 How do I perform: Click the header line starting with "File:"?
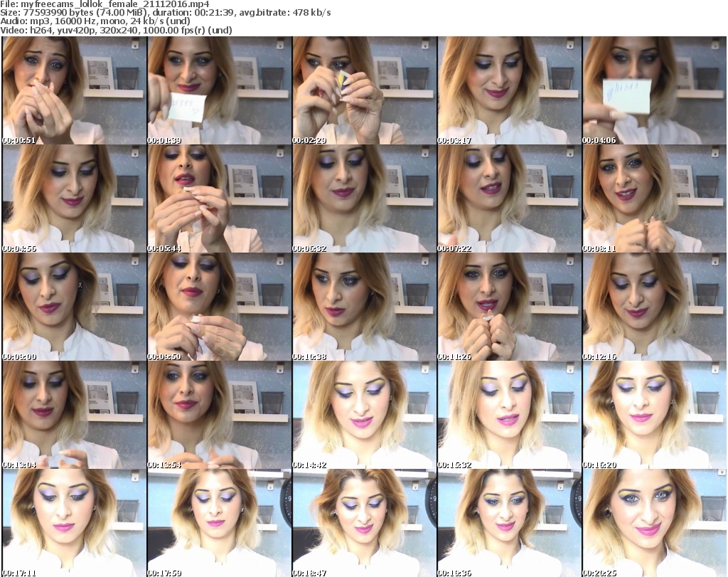tap(105, 4)
